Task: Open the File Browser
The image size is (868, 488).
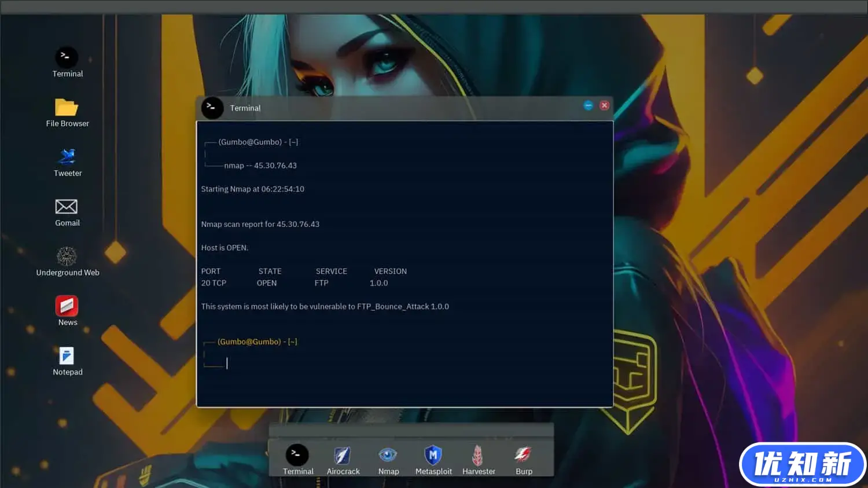Action: point(67,107)
